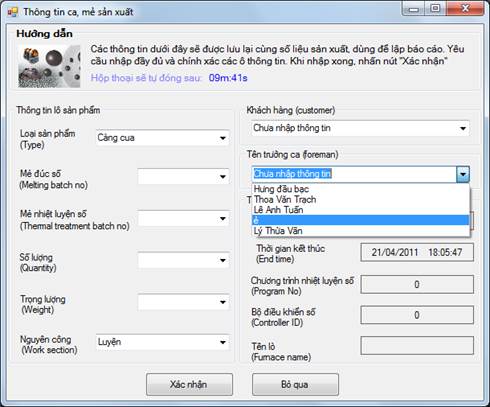Maximize the dialog window

(x=435, y=9)
